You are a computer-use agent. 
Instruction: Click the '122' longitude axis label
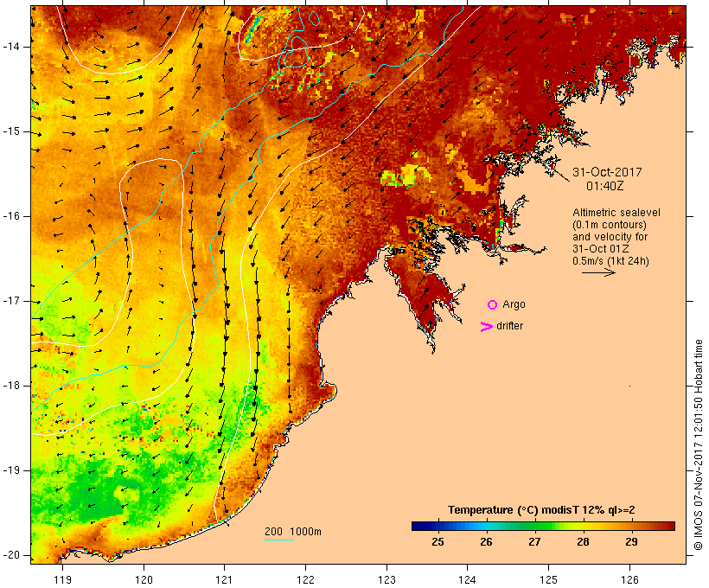click(306, 579)
